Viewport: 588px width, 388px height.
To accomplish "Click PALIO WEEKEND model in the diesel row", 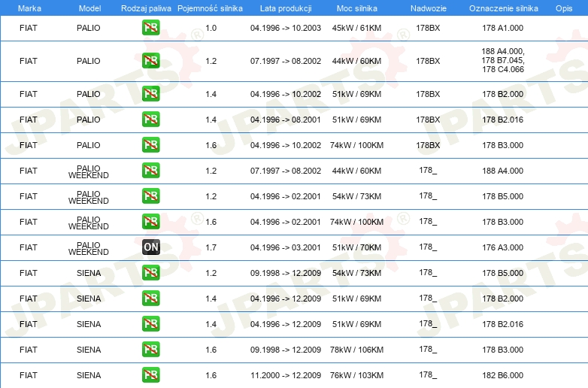I will pyautogui.click(x=89, y=248).
